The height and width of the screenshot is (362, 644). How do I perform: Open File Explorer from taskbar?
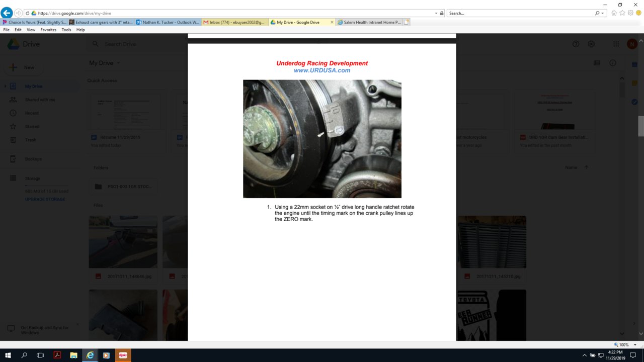coord(73,355)
